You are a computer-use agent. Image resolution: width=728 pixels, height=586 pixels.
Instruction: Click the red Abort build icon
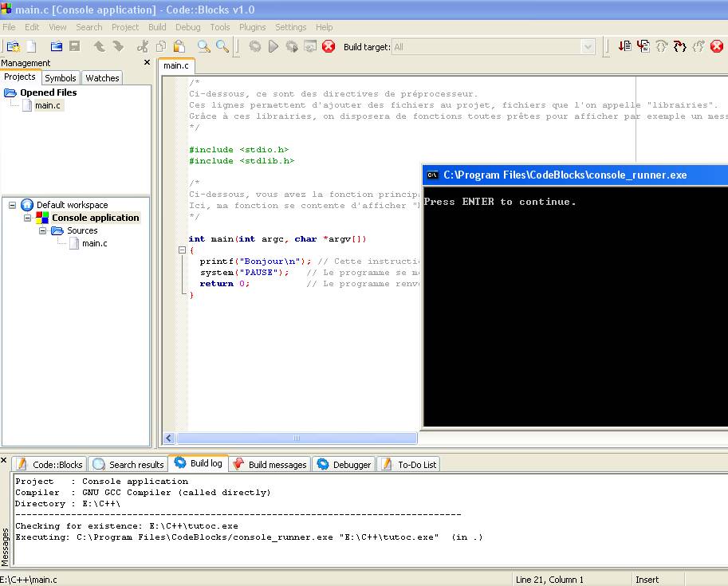329,47
